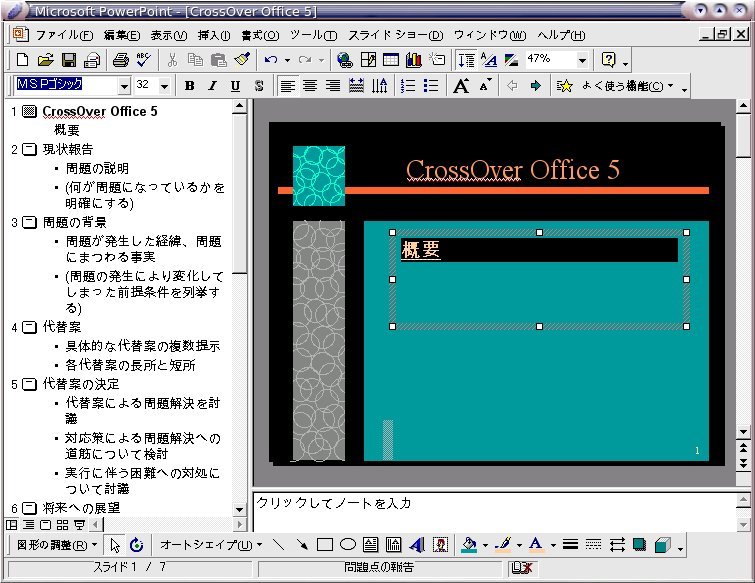Viewport: 755px width, 583px height.
Task: Select the Oval drawing tool
Action: coord(348,544)
